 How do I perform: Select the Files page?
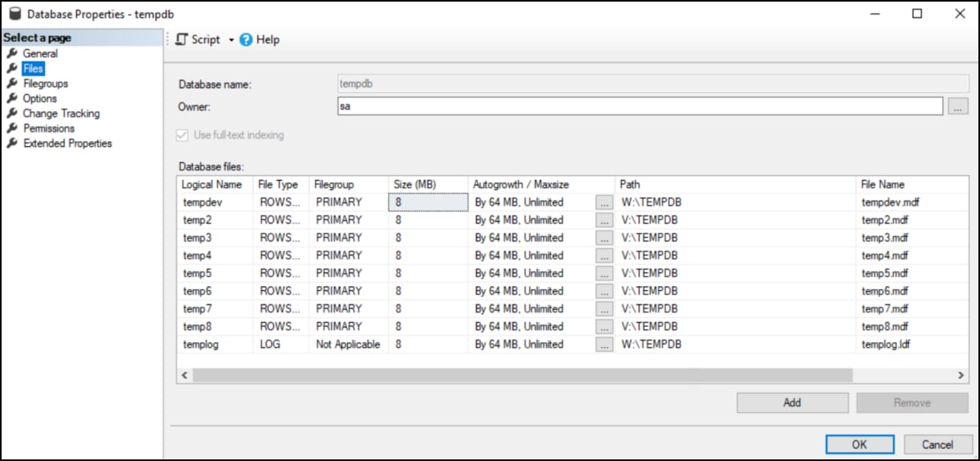click(33, 68)
